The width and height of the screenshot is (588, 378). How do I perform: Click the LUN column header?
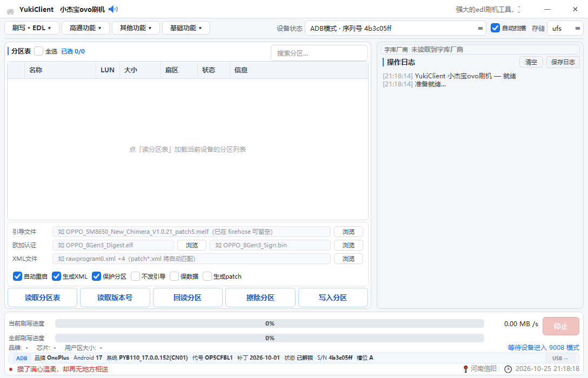click(108, 70)
